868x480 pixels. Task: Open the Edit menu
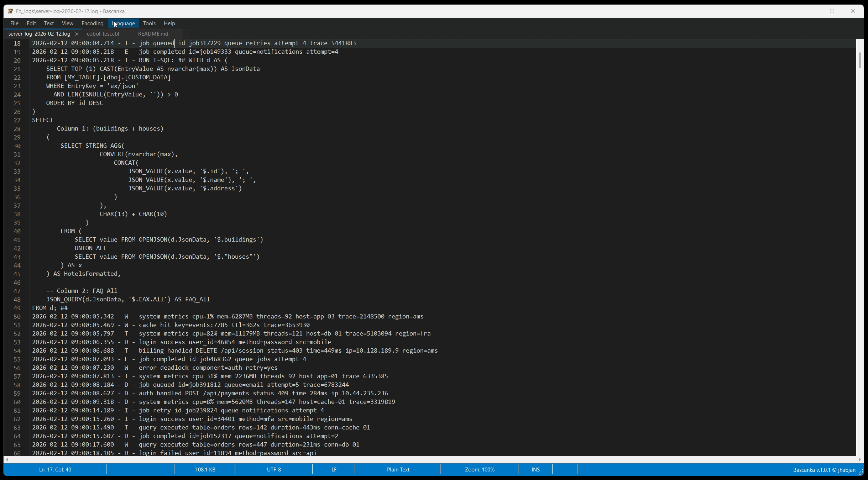31,23
